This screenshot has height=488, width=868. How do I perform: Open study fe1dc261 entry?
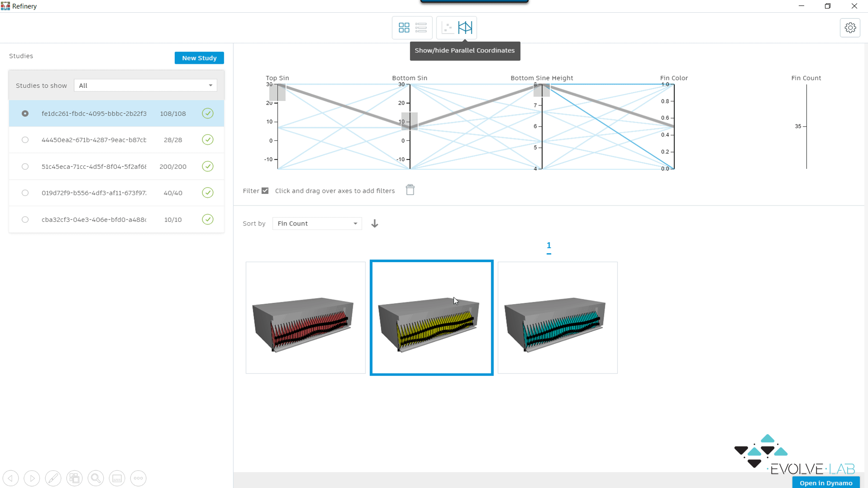pos(94,113)
